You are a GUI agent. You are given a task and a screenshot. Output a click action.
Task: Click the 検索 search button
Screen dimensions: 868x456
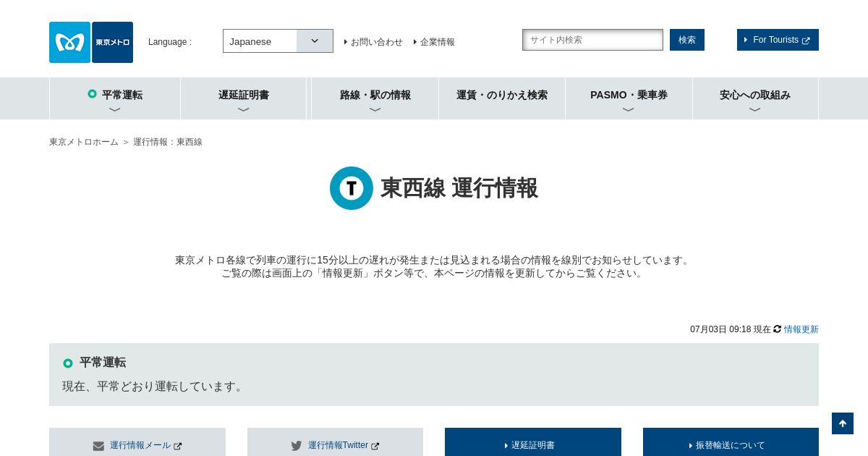coord(687,40)
